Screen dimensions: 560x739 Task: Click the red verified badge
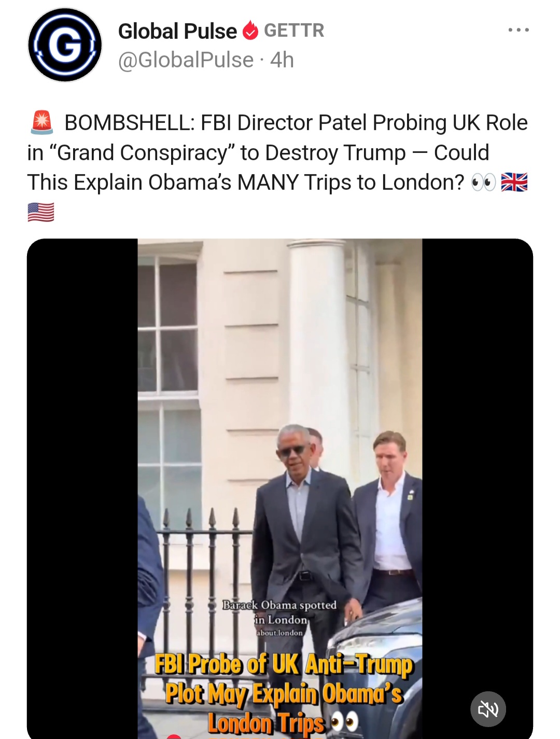[250, 31]
